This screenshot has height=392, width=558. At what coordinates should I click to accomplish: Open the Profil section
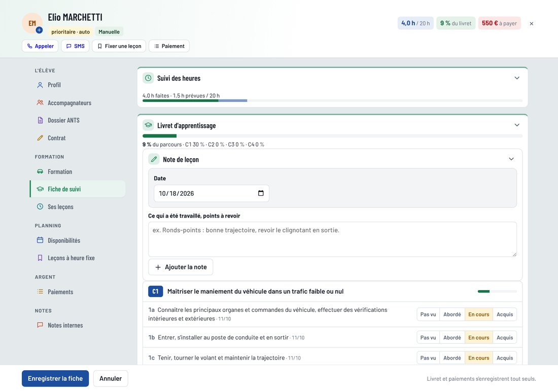[x=78, y=85]
